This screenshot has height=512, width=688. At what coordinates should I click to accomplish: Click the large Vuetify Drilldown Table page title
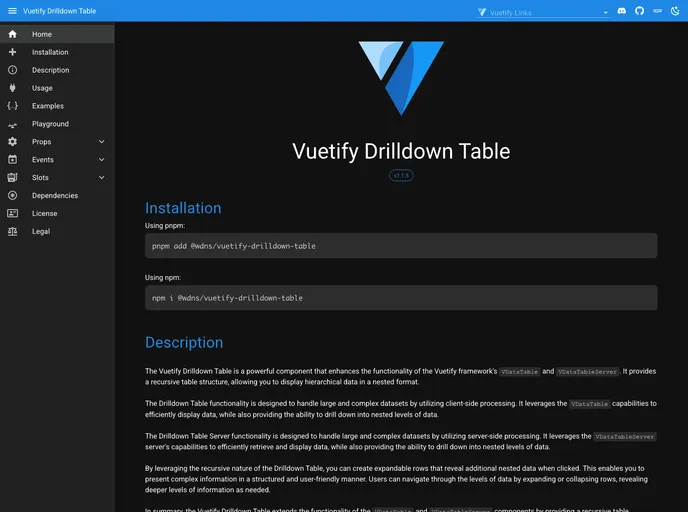point(401,151)
